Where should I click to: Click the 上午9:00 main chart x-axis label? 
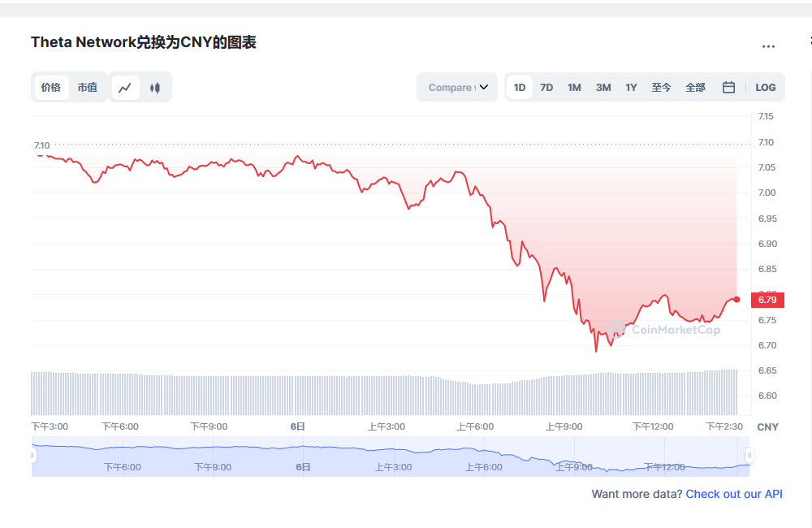[x=564, y=426]
